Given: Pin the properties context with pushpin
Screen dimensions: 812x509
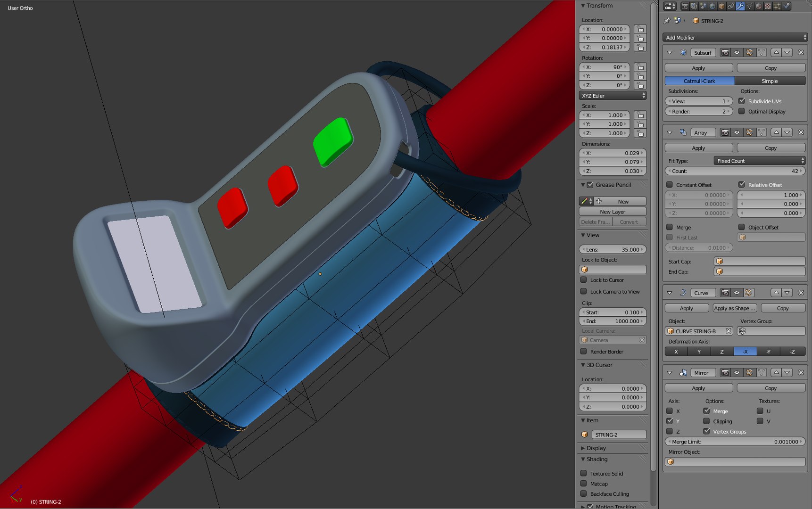Looking at the screenshot, I should (667, 21).
